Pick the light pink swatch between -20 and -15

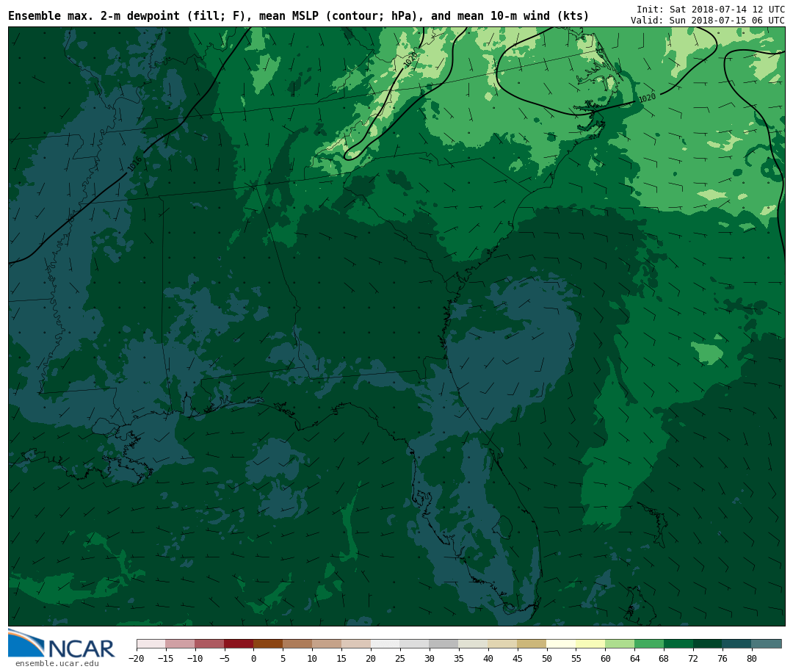coord(151,644)
